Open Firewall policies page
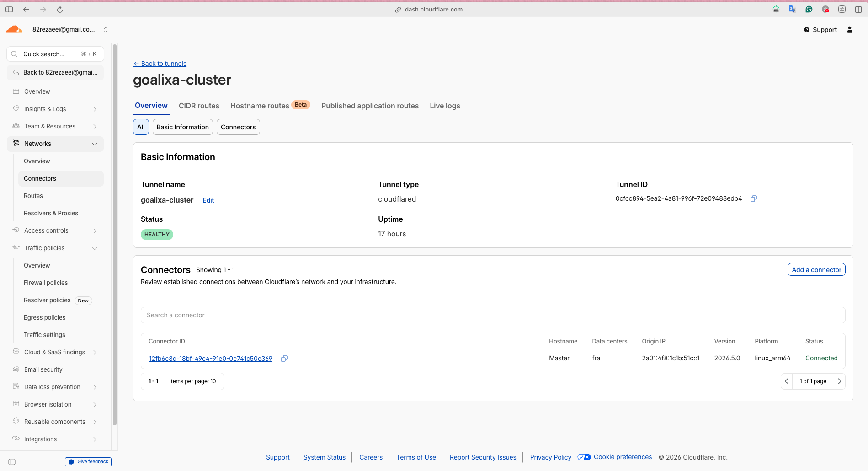 click(46, 283)
